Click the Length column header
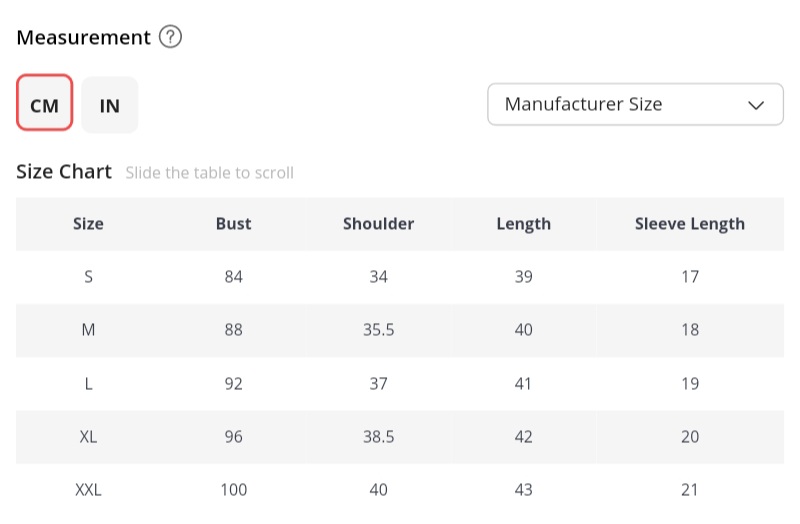Image resolution: width=800 pixels, height=524 pixels. (523, 224)
